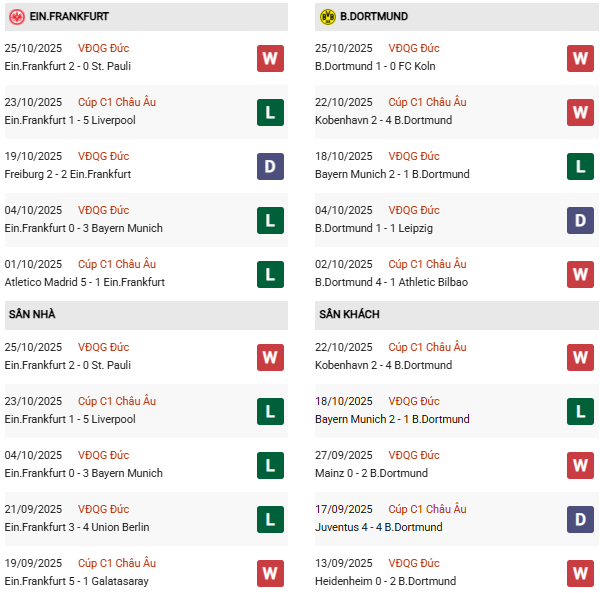Open match Frankfurt 3 - 4 Union Berlin
Image resolution: width=600 pixels, height=593 pixels.
[75, 527]
